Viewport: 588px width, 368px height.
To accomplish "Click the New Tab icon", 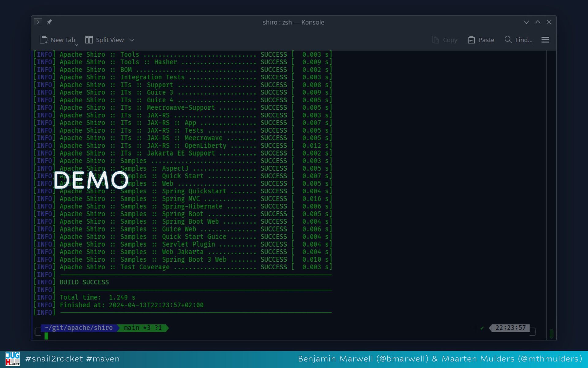I will pos(43,40).
